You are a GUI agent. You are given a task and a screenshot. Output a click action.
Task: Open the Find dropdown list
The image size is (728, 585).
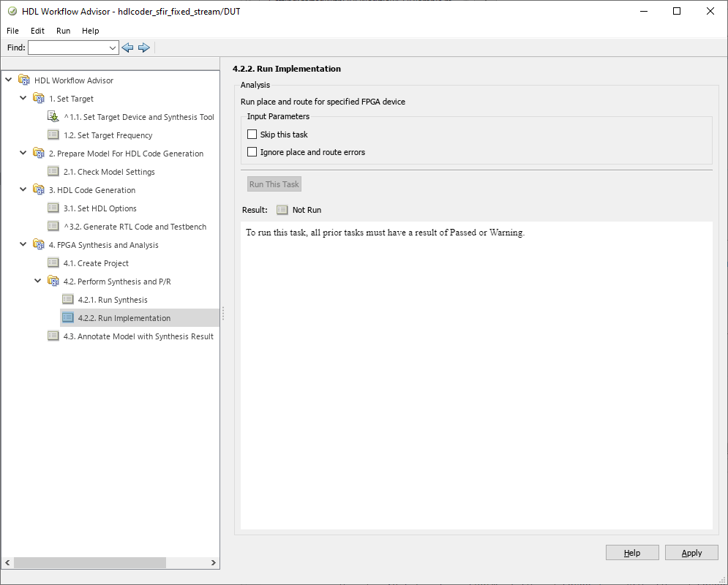tap(113, 48)
